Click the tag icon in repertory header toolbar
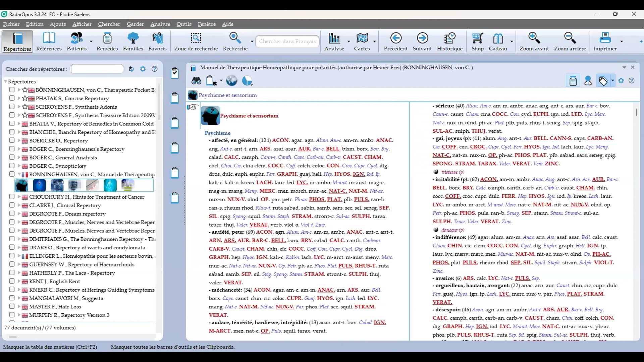This screenshot has height=362, width=644. (603, 81)
